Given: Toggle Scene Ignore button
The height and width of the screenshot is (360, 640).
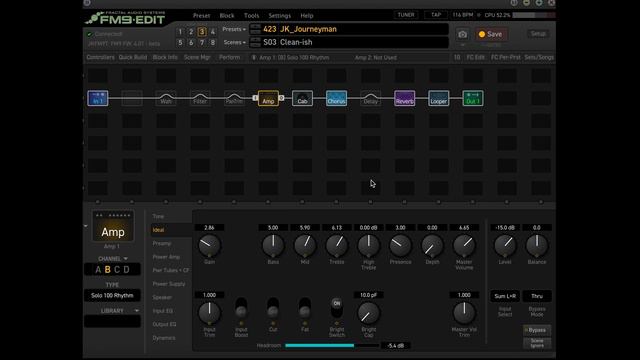Looking at the screenshot, I should [x=537, y=343].
